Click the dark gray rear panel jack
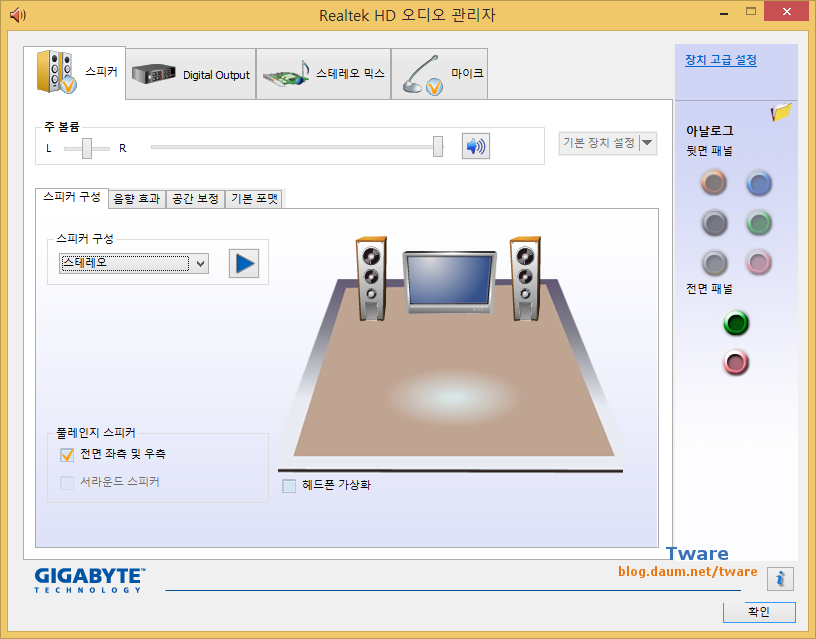This screenshot has width=816, height=639. [x=714, y=223]
